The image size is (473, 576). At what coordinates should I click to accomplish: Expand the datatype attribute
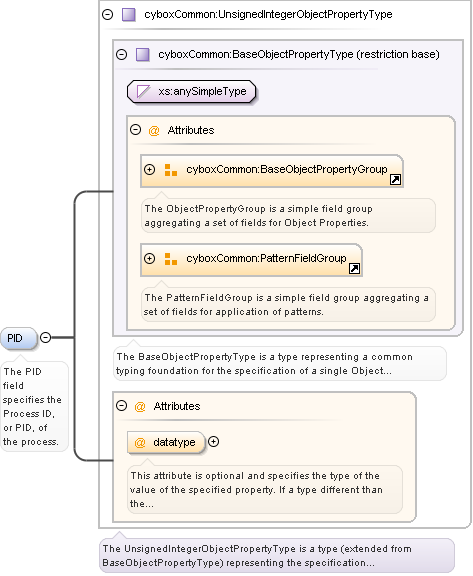[213, 442]
